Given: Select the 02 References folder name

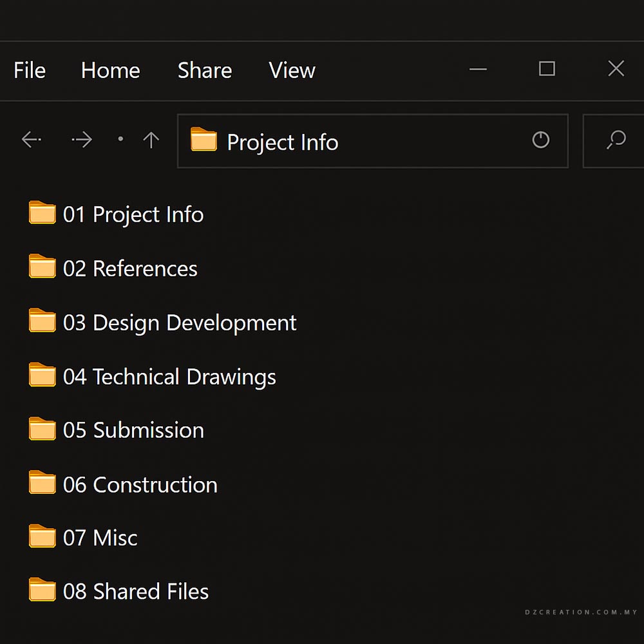Looking at the screenshot, I should point(130,269).
